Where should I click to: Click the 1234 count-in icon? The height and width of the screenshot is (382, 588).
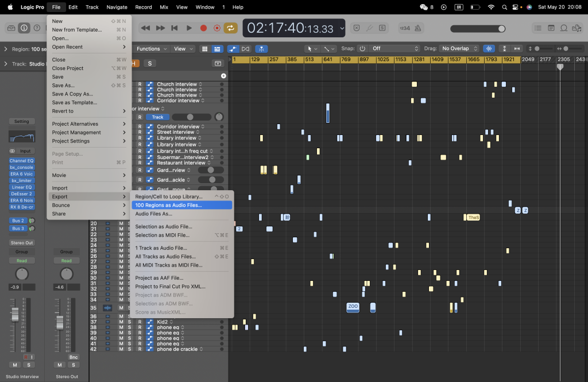tap(405, 28)
